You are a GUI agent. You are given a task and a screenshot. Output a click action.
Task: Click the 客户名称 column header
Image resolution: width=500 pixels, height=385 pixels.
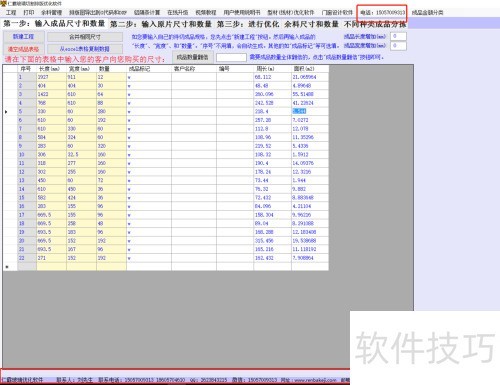(x=194, y=69)
